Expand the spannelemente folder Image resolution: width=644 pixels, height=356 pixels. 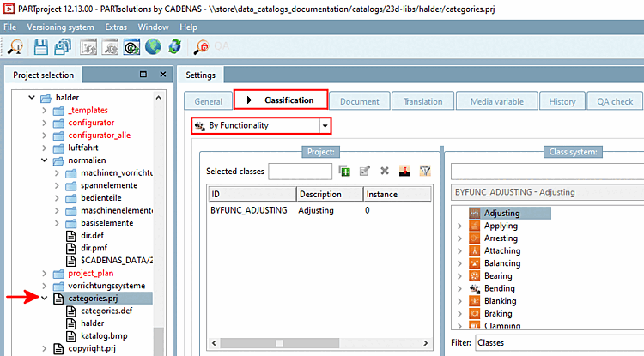click(x=57, y=185)
